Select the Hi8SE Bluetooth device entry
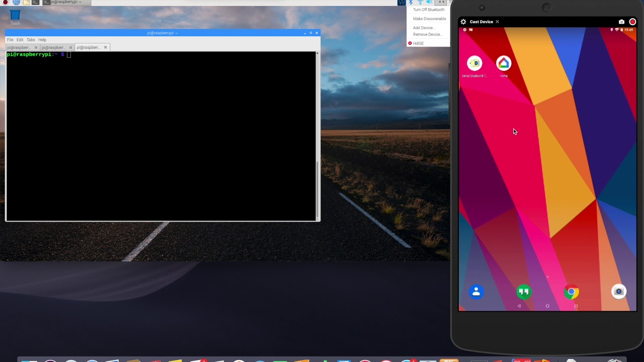The height and width of the screenshot is (362, 644). (x=418, y=43)
